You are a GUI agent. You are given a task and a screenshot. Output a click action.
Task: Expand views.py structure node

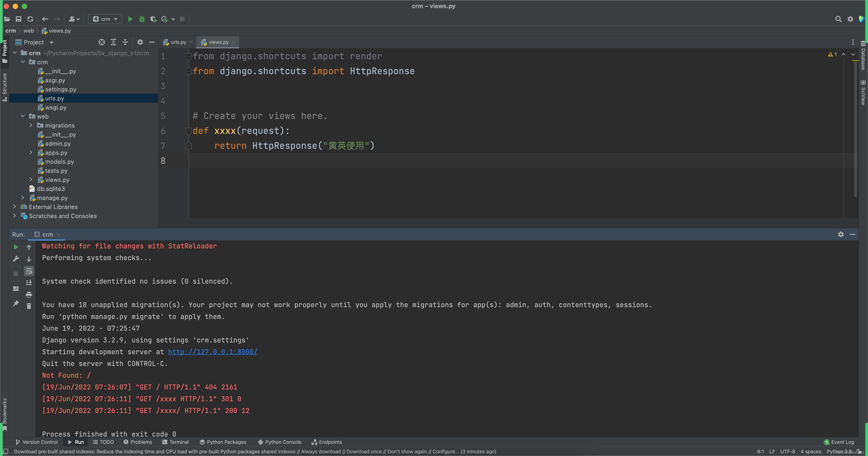pos(31,180)
